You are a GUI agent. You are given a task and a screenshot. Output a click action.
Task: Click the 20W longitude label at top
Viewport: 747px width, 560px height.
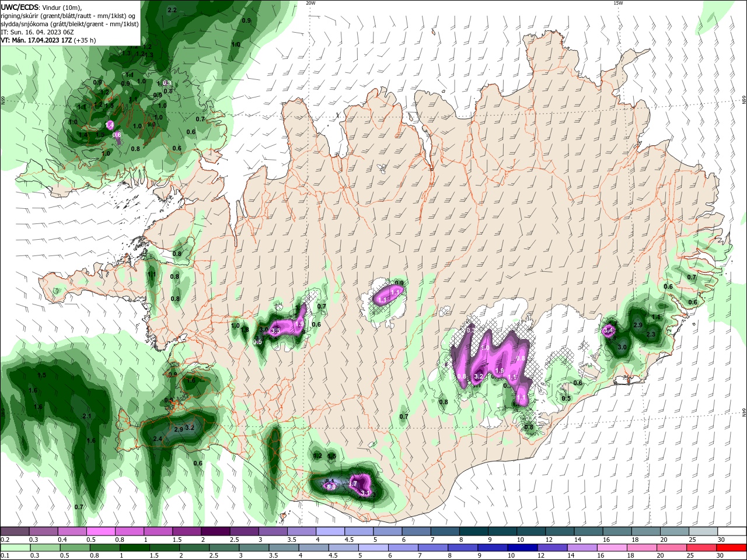click(311, 3)
